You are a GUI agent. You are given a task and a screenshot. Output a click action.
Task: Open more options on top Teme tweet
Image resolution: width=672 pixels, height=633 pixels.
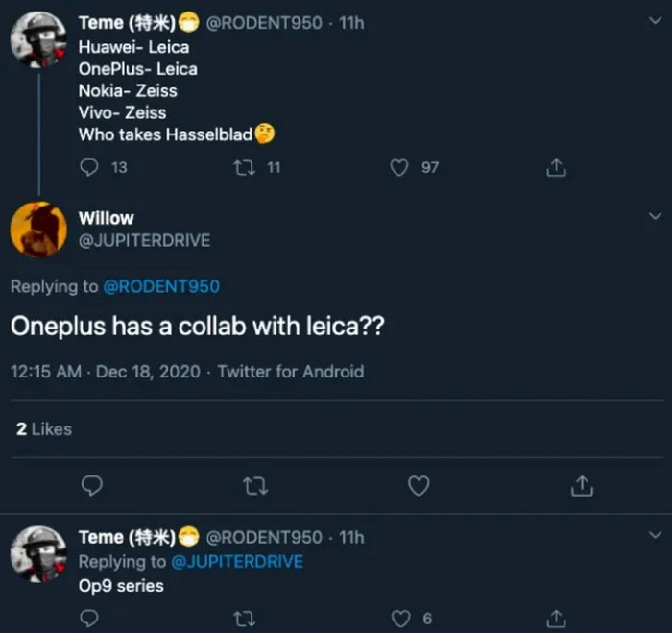coord(655,22)
